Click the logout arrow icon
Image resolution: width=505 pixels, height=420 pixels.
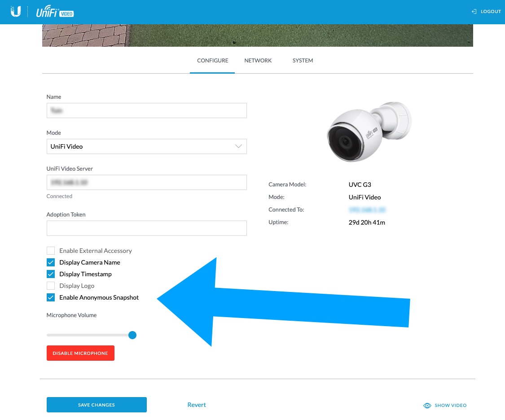click(x=474, y=12)
